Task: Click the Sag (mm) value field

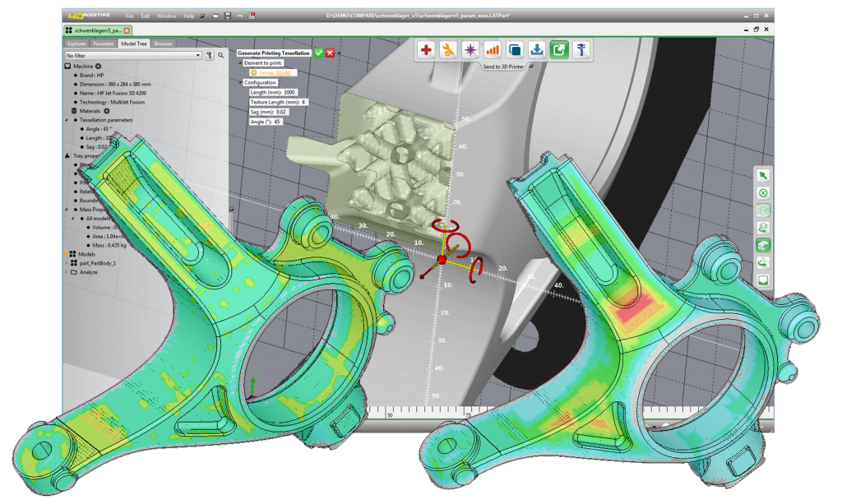Action: tap(281, 112)
